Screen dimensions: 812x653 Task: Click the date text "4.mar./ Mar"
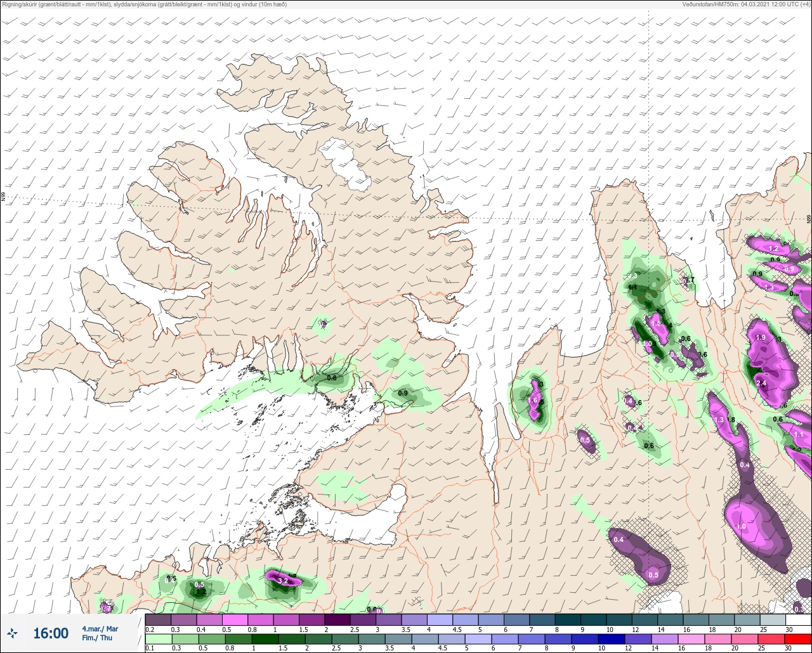100,629
